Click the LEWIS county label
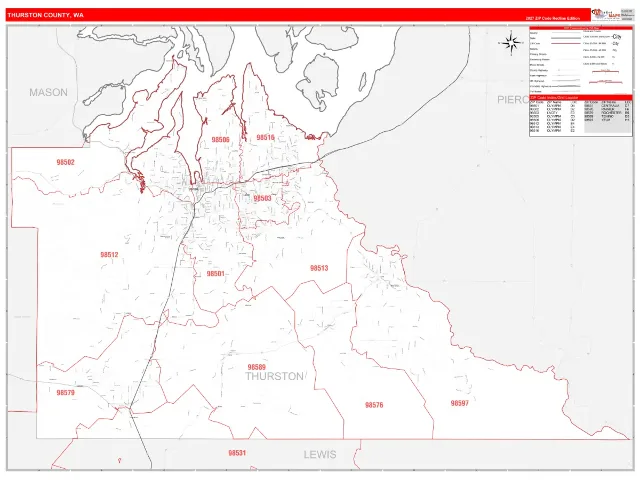 point(320,454)
